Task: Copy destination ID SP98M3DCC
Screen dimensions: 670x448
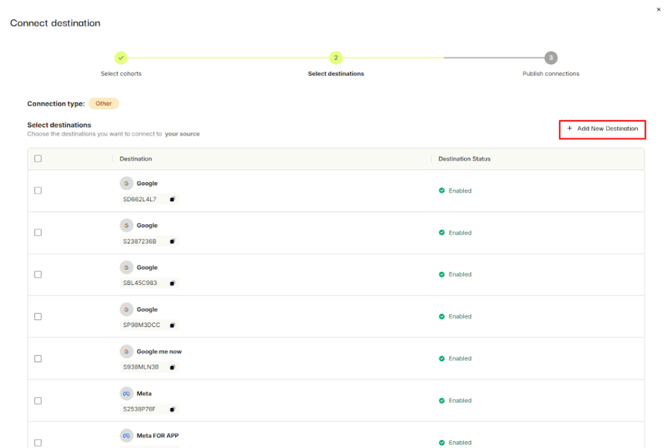Action: (172, 325)
